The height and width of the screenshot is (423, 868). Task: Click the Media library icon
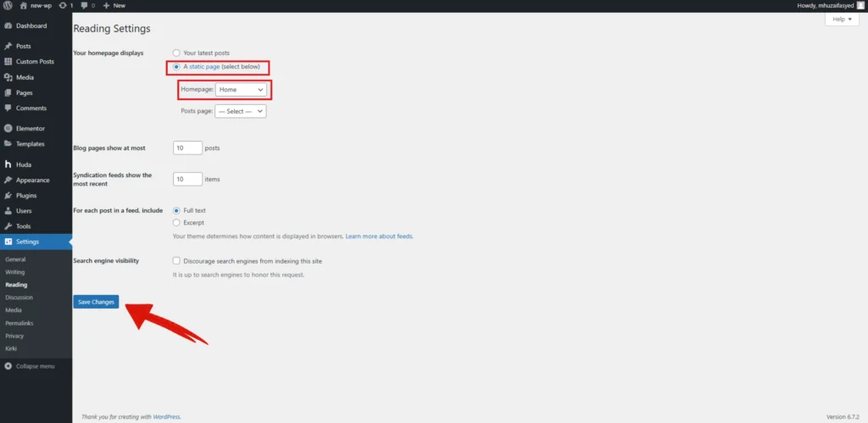click(x=8, y=77)
